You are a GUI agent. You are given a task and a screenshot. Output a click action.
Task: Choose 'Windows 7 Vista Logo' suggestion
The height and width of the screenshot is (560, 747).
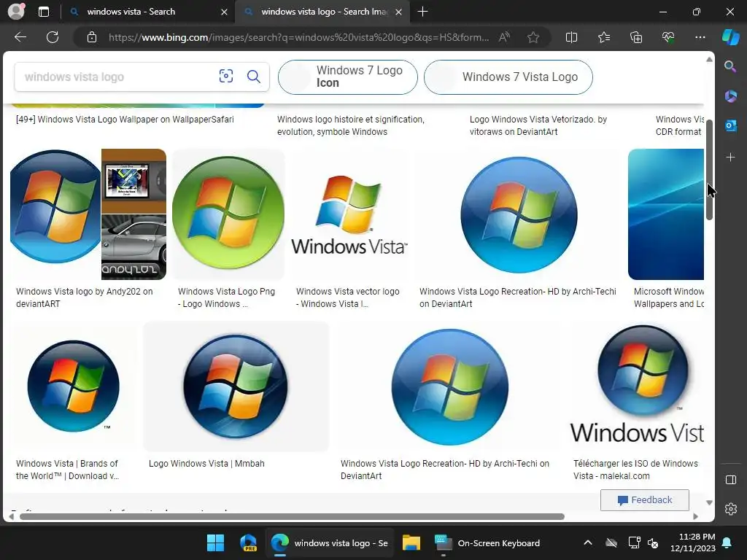tap(508, 77)
